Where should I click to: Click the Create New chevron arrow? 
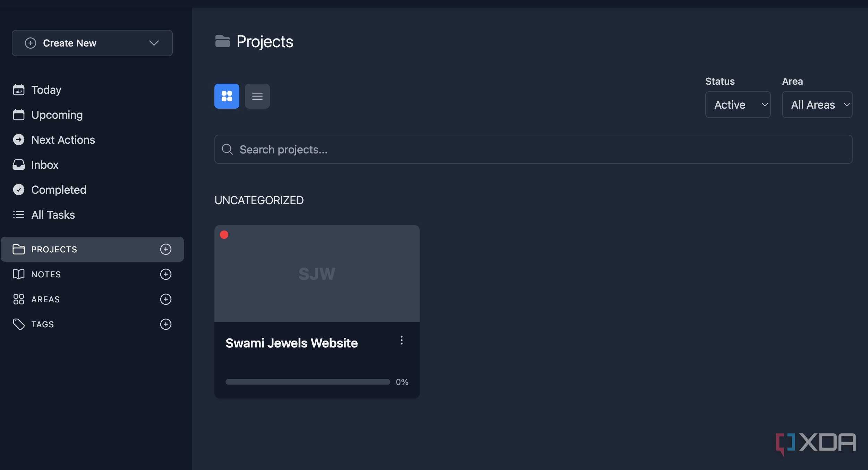(x=154, y=43)
